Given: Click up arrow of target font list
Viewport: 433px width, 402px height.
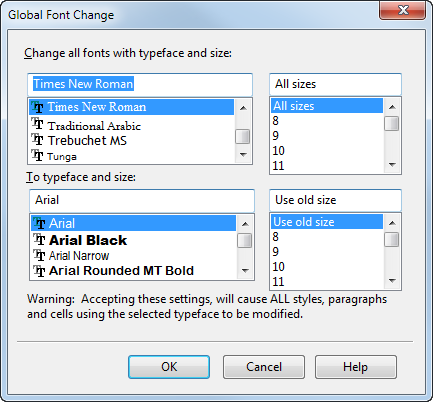Looking at the screenshot, I should pos(245,224).
